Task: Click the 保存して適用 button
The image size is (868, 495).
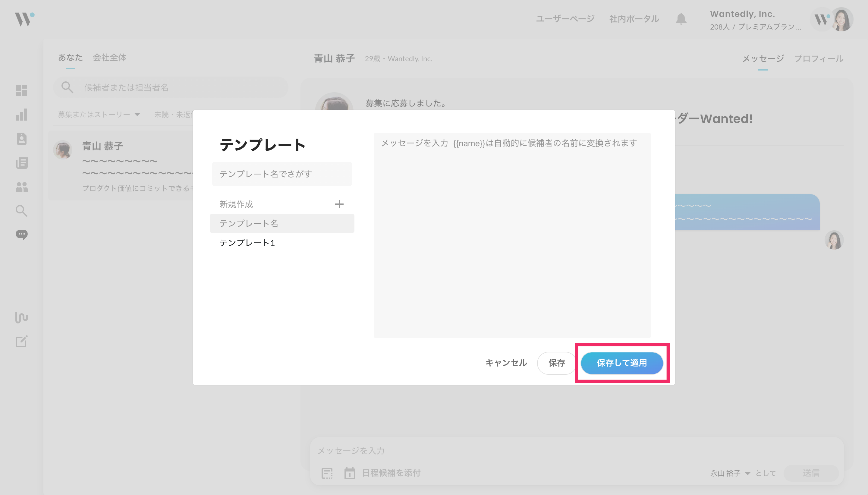Action: 621,363
